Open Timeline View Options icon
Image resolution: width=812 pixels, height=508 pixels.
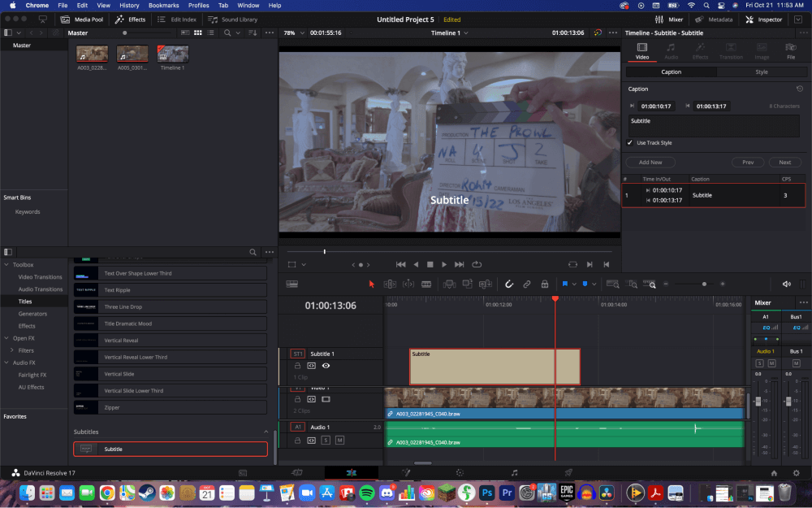click(292, 284)
